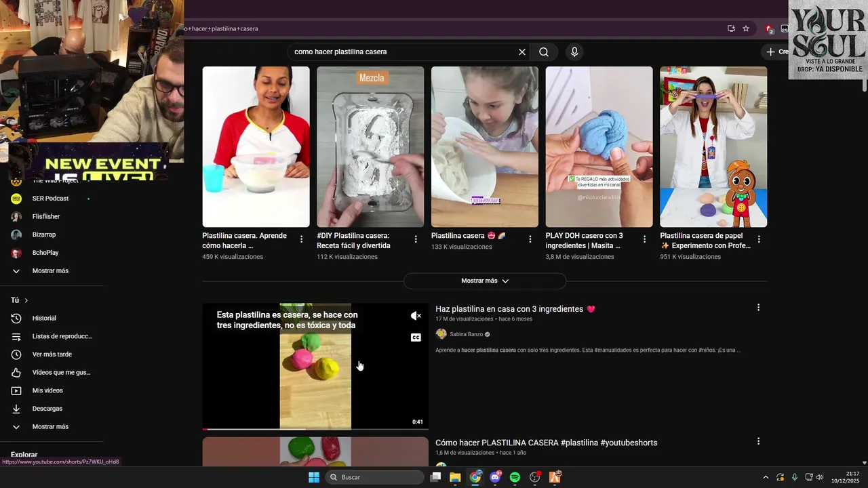Open short thumbnail with lab-coat woman

713,146
